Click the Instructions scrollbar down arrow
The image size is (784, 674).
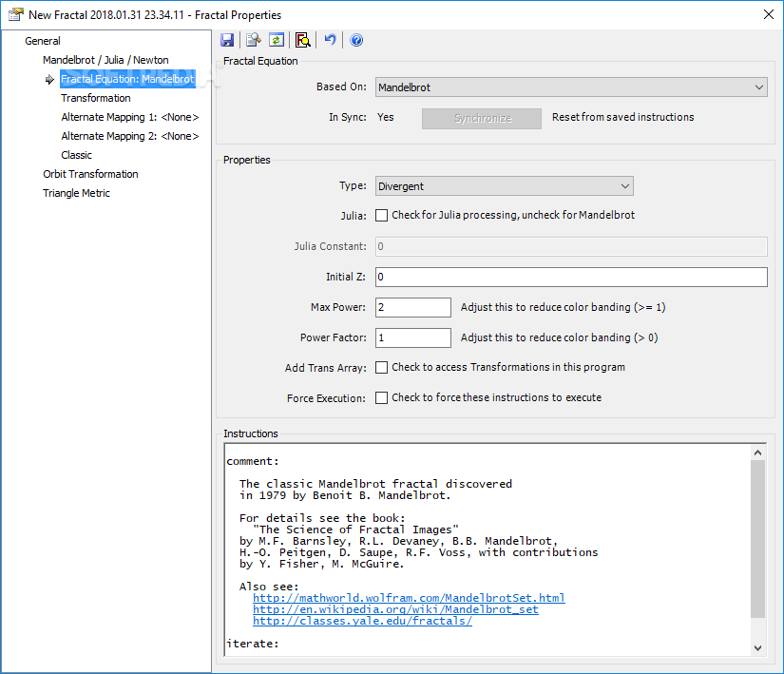click(x=758, y=648)
